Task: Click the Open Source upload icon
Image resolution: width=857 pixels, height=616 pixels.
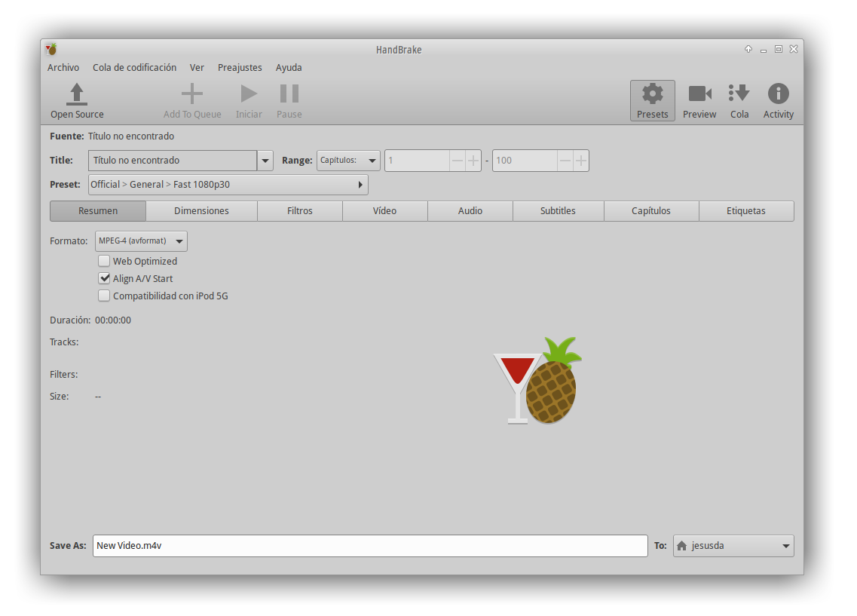Action: pos(77,94)
